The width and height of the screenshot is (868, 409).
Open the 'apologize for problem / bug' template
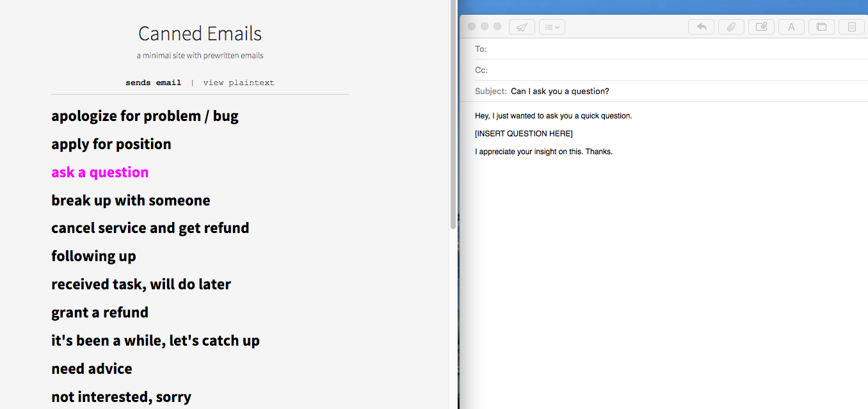(x=145, y=116)
